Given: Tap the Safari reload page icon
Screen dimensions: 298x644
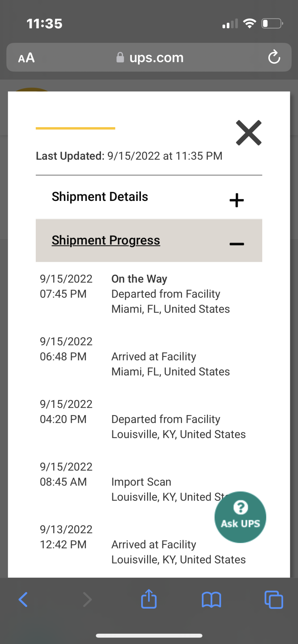Looking at the screenshot, I should tap(274, 57).
